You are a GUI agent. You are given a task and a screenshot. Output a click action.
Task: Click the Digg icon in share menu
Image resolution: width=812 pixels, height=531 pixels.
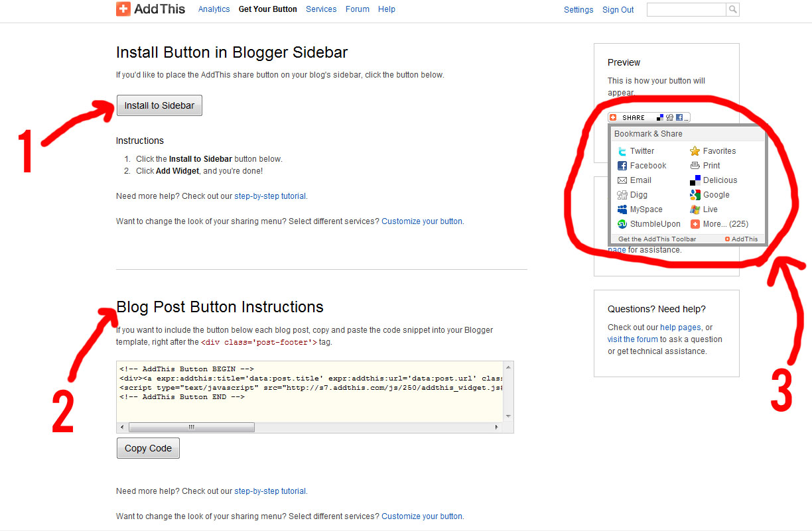pos(622,195)
